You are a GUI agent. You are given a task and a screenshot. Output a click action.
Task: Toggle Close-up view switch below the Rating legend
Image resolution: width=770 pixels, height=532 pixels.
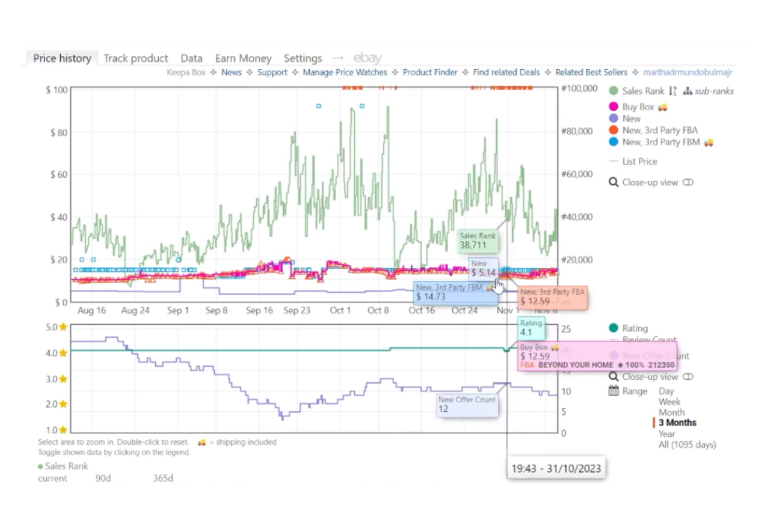tap(688, 377)
